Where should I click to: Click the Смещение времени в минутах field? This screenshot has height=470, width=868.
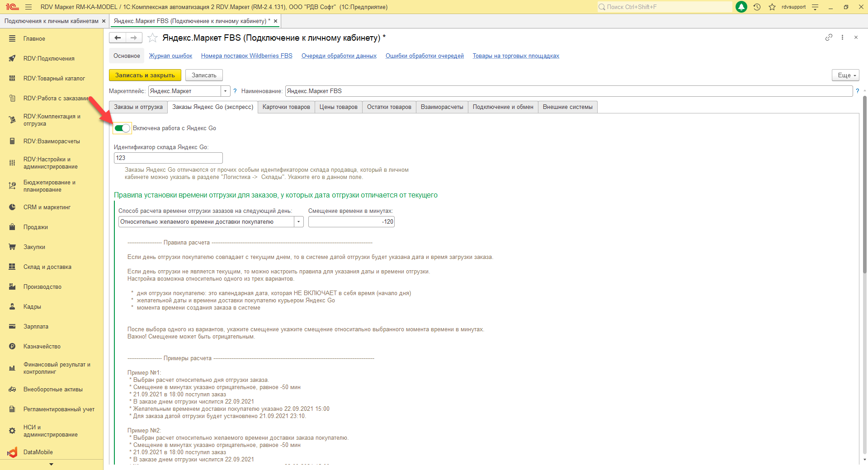coord(351,222)
